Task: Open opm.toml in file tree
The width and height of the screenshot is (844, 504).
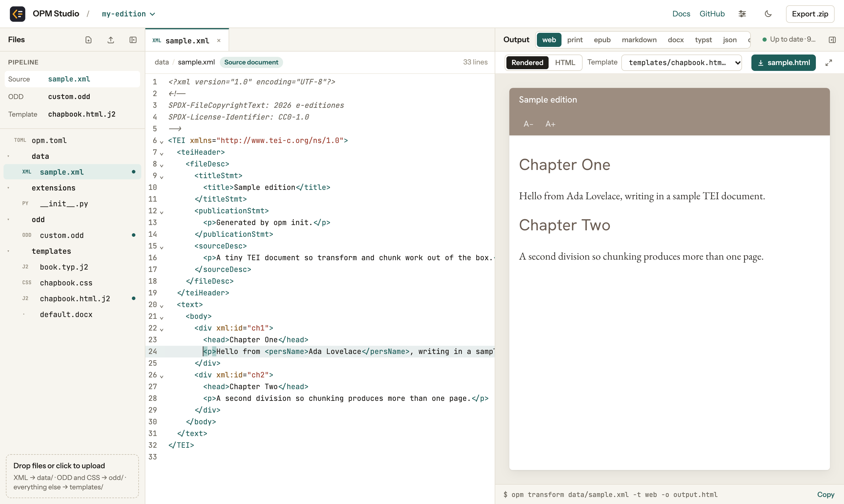Action: 72,140
